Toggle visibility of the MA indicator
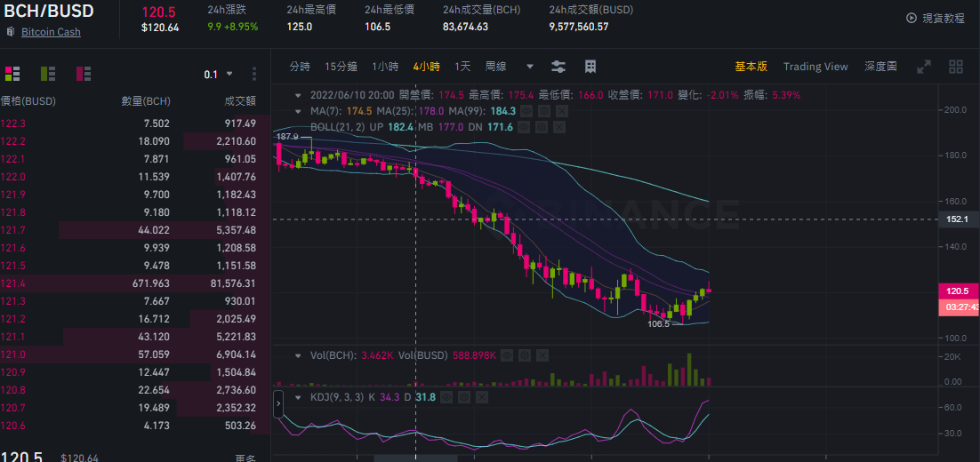The width and height of the screenshot is (980, 462). 526,111
